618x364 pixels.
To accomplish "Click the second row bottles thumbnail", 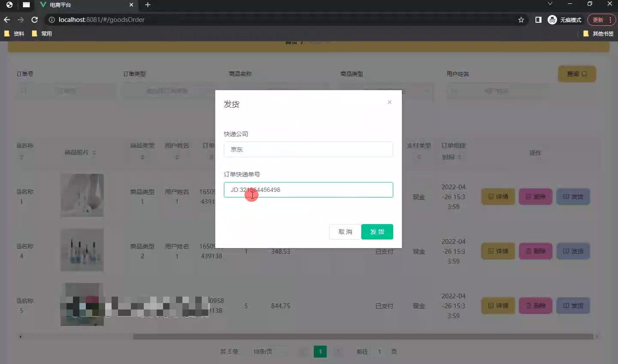I will 82,250.
